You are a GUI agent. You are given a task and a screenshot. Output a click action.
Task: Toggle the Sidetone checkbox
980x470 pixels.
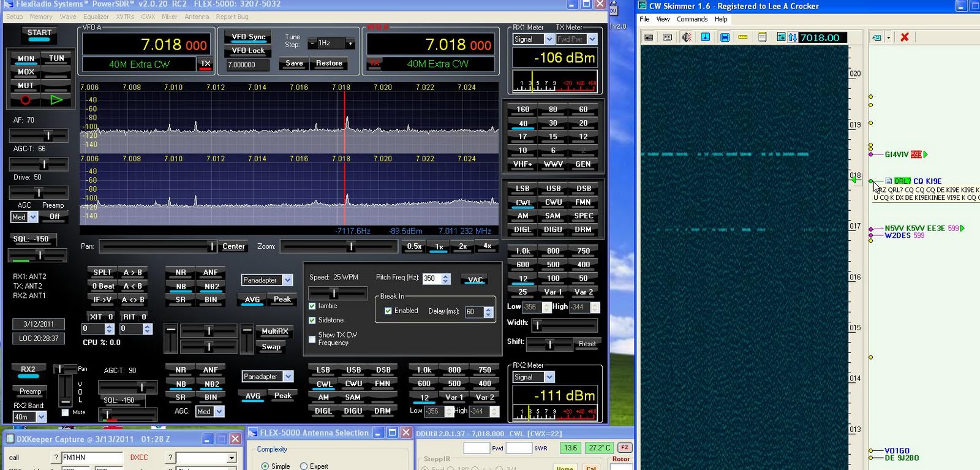[x=312, y=320]
